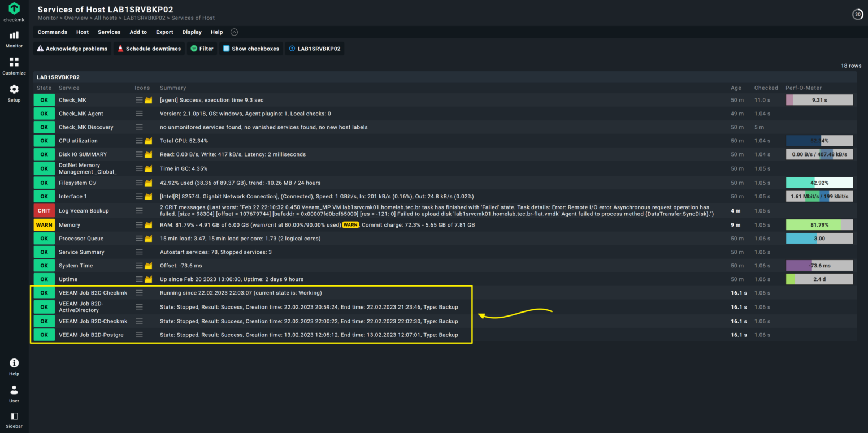Open the Commands menu
Viewport: 868px width, 433px height.
click(x=52, y=32)
